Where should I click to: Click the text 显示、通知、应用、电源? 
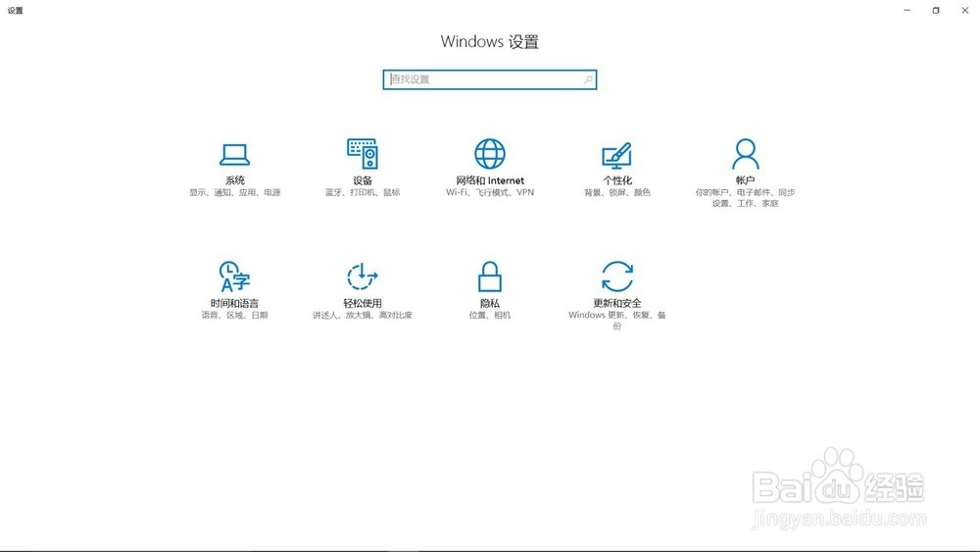tap(235, 192)
